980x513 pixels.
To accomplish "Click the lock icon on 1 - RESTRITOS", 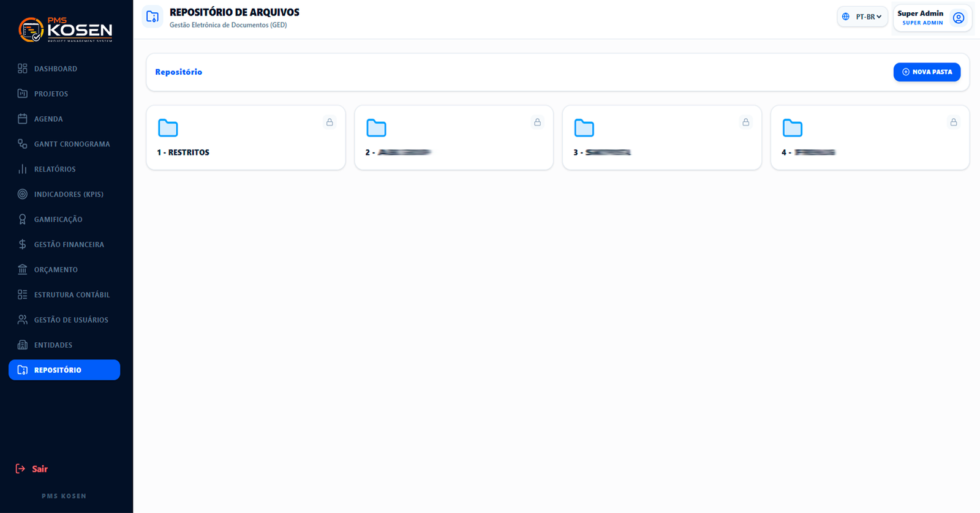I will [330, 122].
